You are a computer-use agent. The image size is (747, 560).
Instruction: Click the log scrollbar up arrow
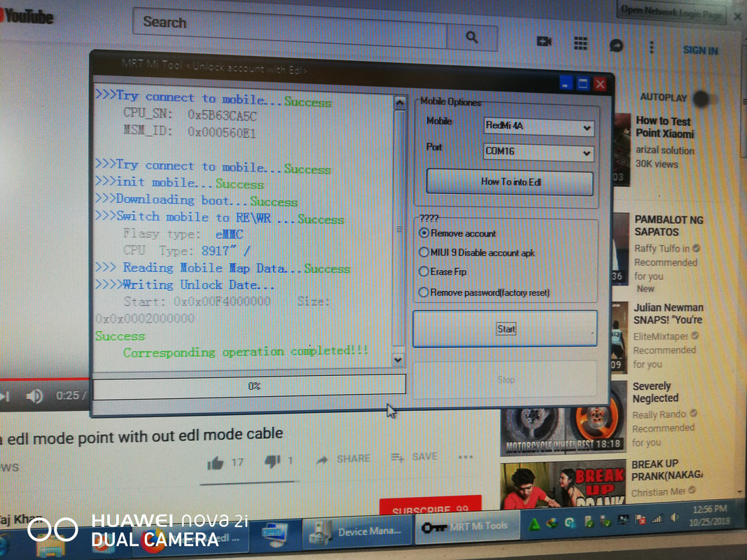(x=399, y=103)
